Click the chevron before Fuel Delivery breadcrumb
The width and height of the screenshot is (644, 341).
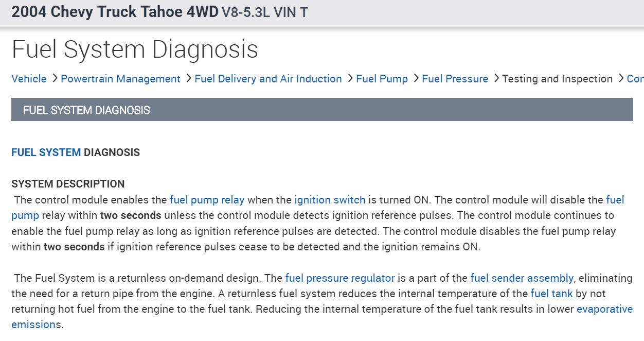point(188,78)
